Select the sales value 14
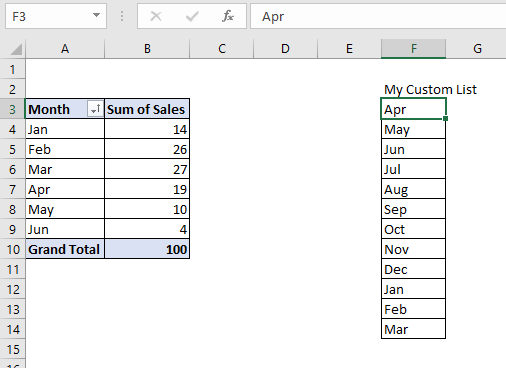 click(147, 129)
